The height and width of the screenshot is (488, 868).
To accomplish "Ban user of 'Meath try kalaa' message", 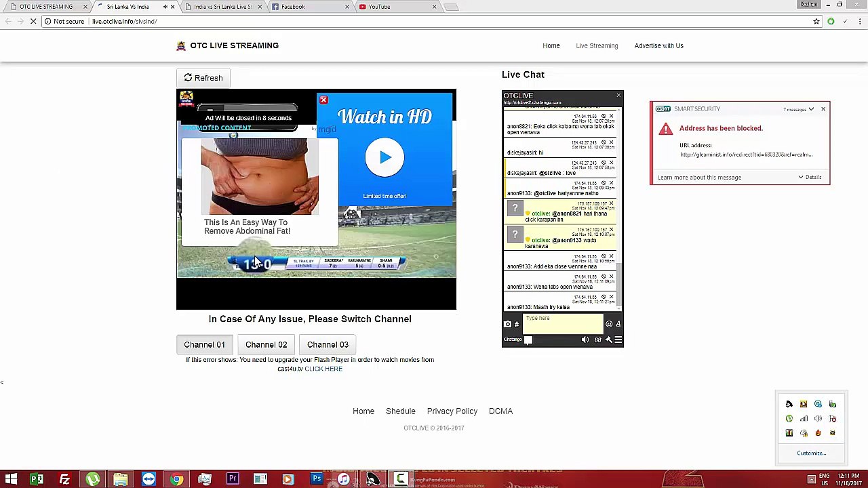I will coord(604,297).
